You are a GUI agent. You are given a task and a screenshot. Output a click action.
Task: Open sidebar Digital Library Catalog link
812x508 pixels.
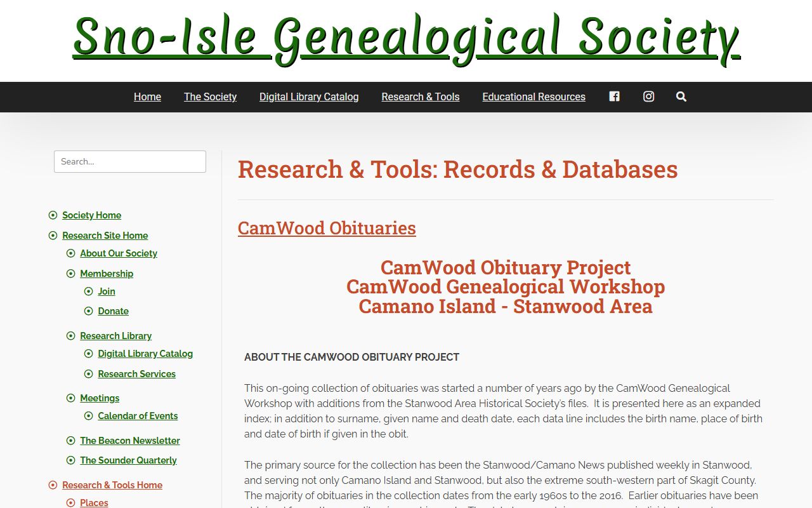coord(145,354)
